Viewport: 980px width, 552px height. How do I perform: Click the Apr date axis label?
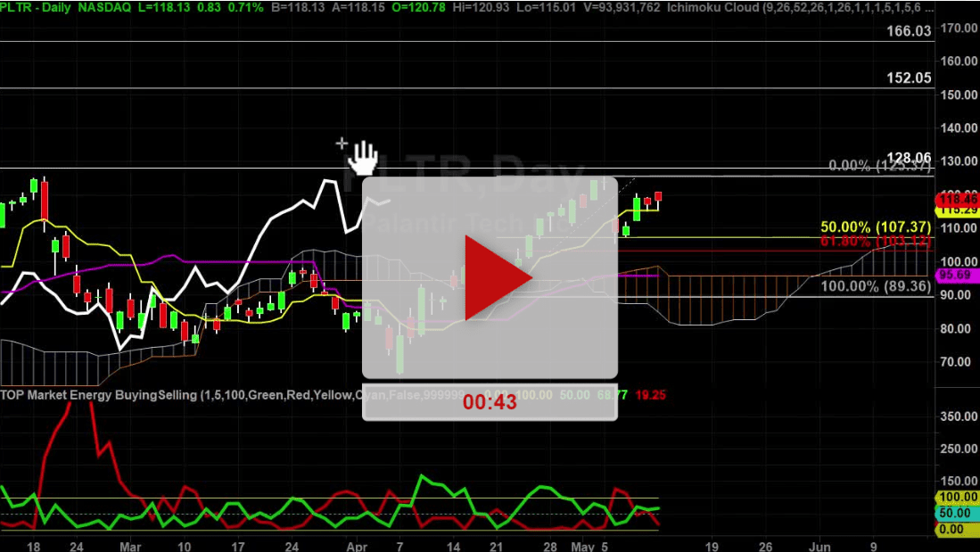click(357, 547)
